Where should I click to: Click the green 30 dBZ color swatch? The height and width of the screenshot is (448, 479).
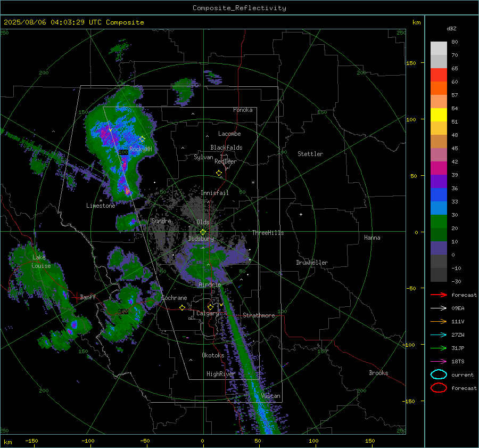[x=439, y=222]
